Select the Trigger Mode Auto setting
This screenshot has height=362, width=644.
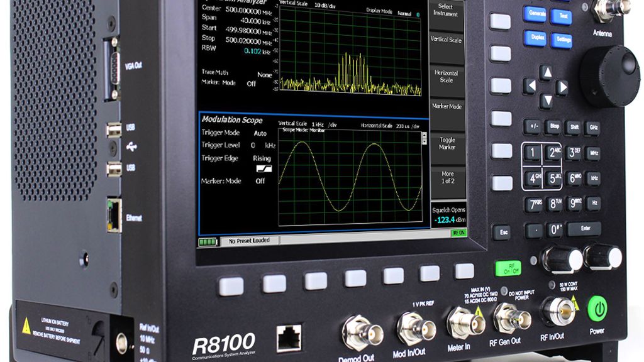(260, 133)
